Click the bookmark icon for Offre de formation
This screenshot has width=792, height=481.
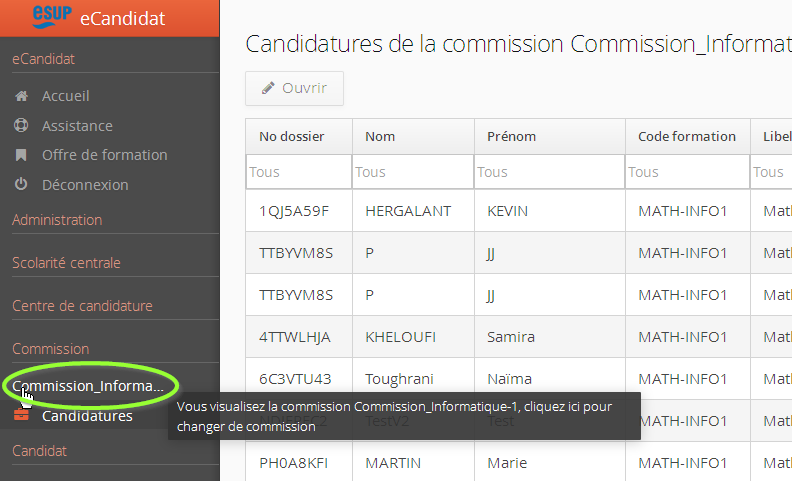[21, 155]
